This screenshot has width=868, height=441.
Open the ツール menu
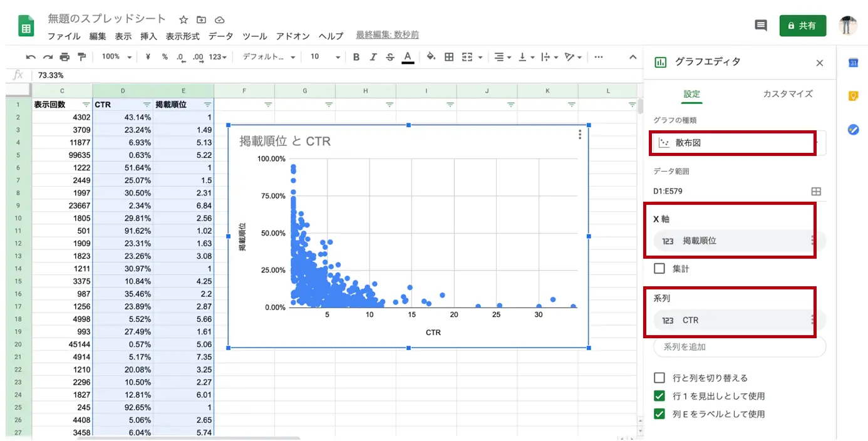[x=254, y=36]
